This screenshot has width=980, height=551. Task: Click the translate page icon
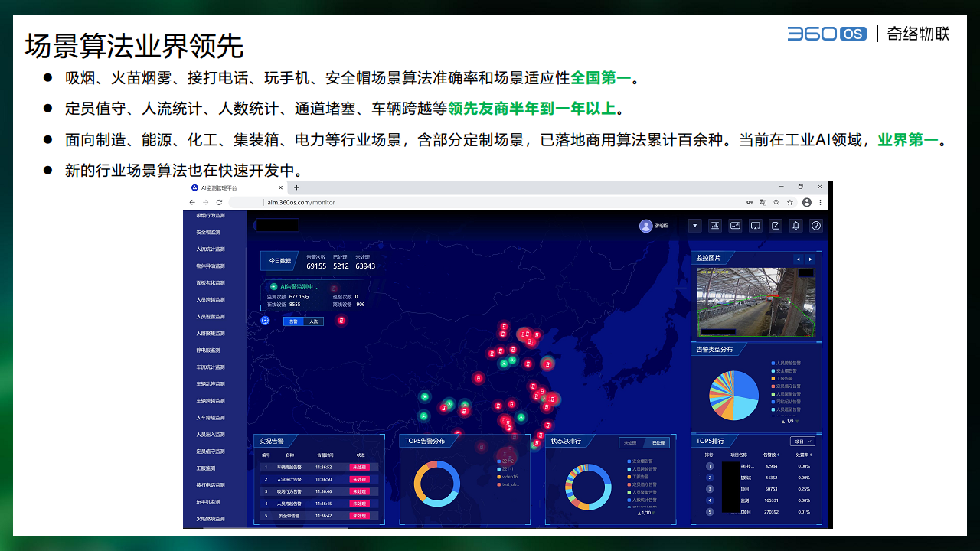(763, 202)
